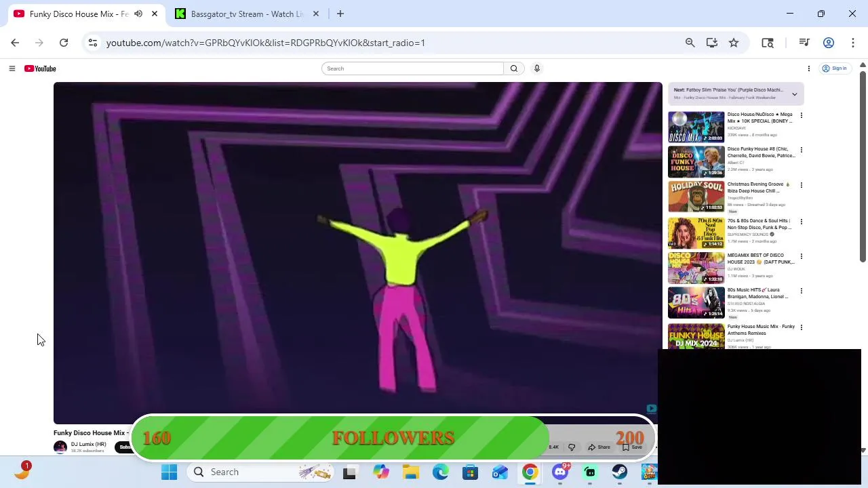Reload the page with the refresh icon
Image resolution: width=868 pixels, height=488 pixels.
[x=64, y=43]
